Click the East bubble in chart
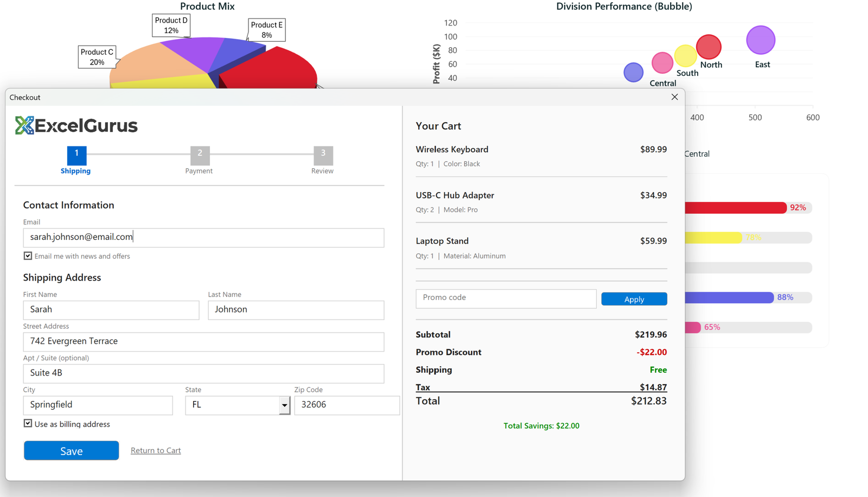 (x=761, y=40)
